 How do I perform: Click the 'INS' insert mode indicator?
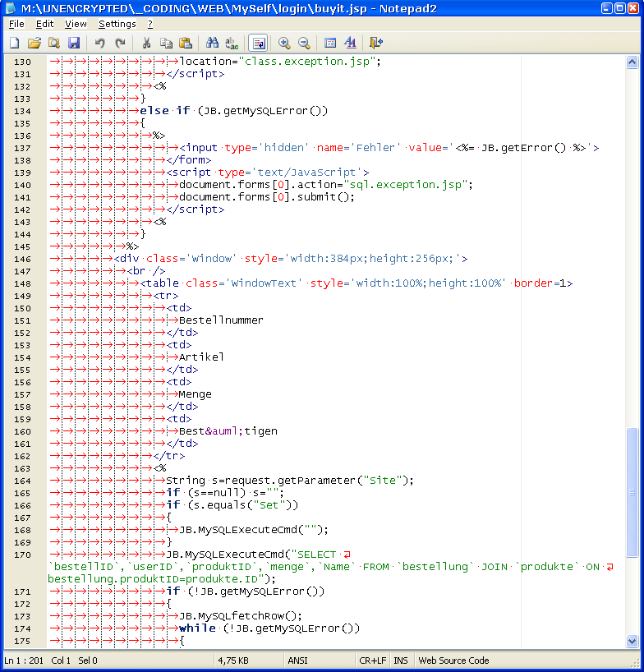[401, 660]
